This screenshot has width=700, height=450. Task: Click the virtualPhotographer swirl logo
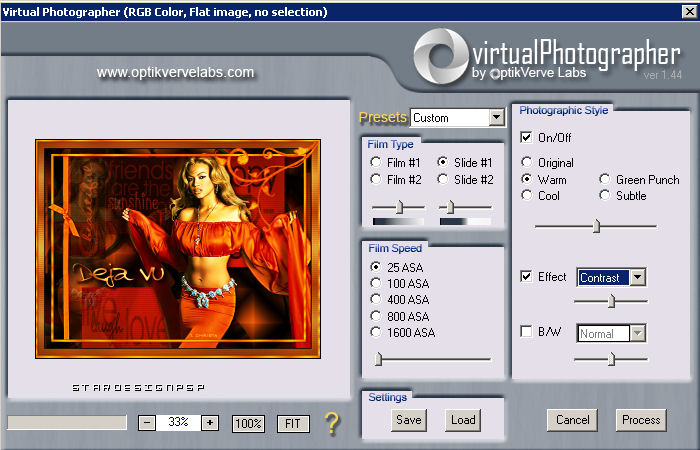click(x=441, y=55)
